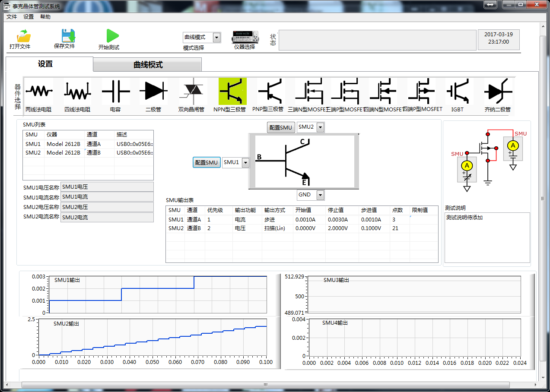This screenshot has height=392, width=550.
Task: Pick the IGBT component icon
Action: [x=458, y=91]
